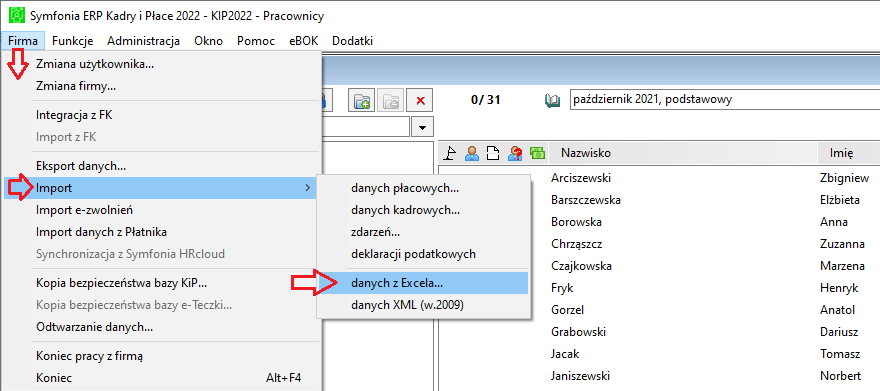
Task: Select zdarzeń... submenu item
Action: coord(424,232)
